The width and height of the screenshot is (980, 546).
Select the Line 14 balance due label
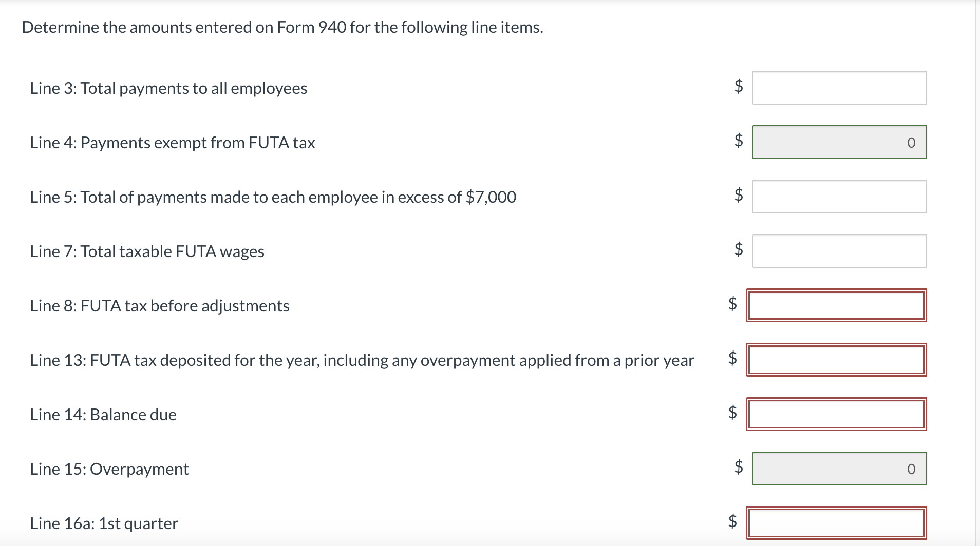click(103, 414)
